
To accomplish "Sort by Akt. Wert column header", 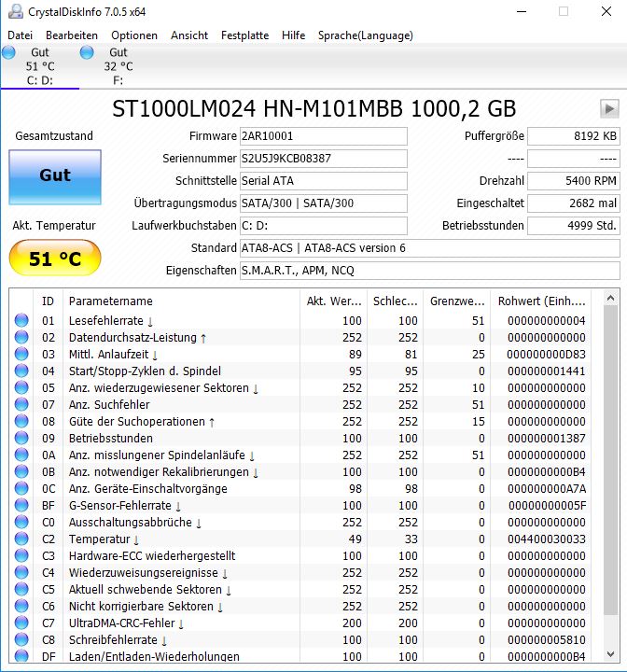I will (x=334, y=301).
